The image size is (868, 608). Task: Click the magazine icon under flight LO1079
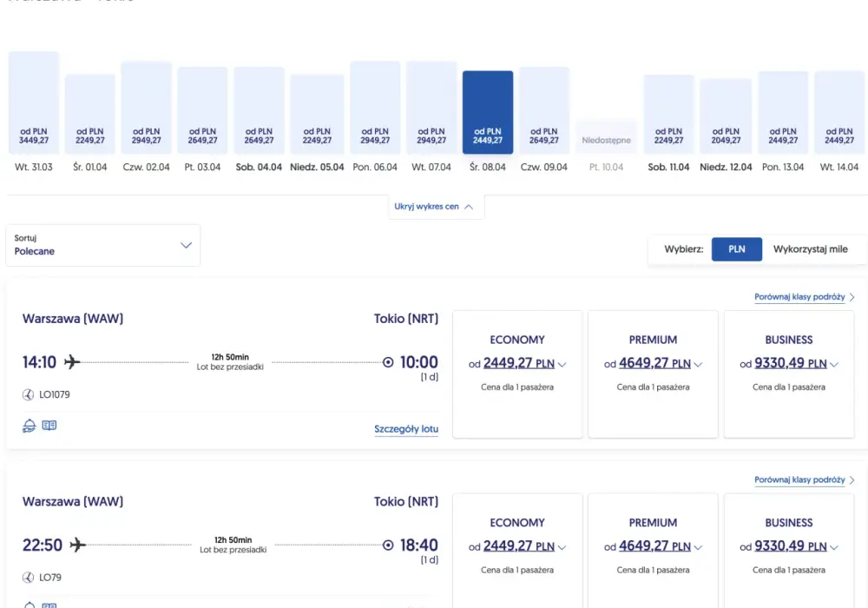point(49,426)
